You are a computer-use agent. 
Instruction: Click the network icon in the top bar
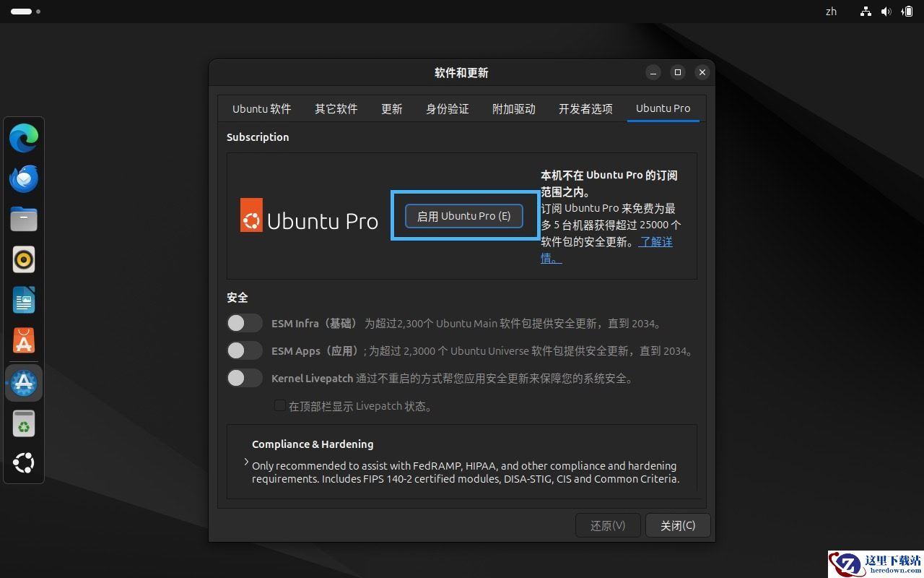pos(866,12)
